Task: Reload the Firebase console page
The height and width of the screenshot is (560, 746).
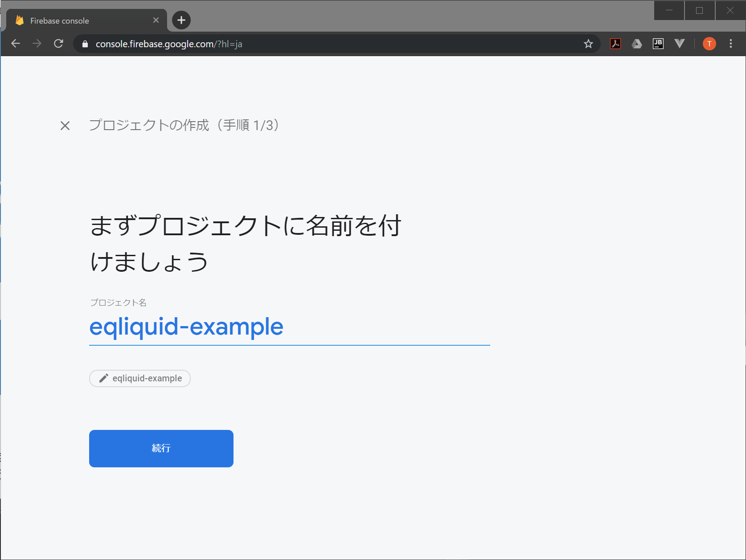Action: click(x=58, y=44)
